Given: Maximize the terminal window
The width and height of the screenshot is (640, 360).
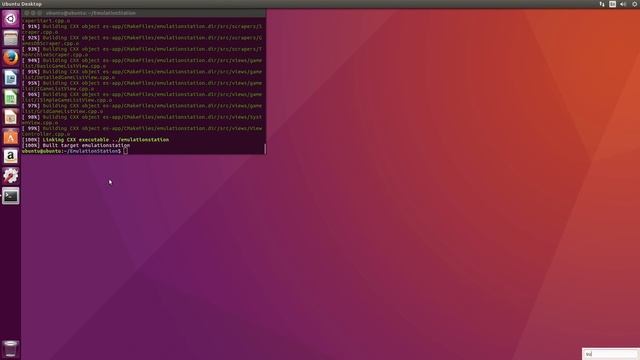Looking at the screenshot, I should [x=40, y=13].
